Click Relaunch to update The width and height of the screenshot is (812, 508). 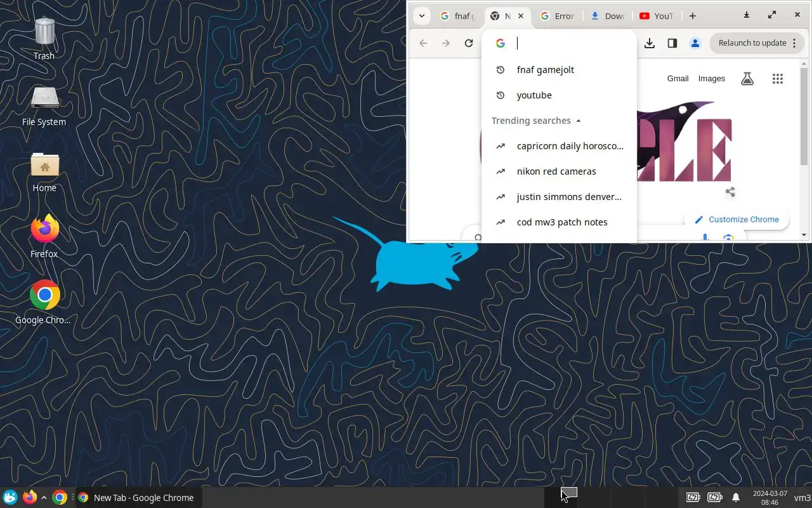[752, 43]
